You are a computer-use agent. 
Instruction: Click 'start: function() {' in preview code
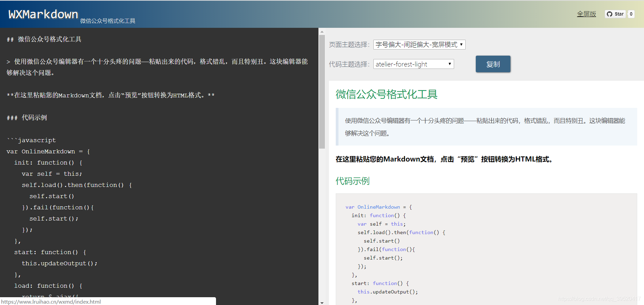pos(380,283)
